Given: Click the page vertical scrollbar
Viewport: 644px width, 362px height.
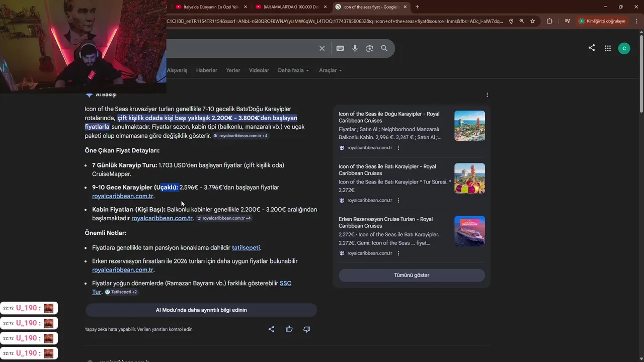Looking at the screenshot, I should pos(641,73).
